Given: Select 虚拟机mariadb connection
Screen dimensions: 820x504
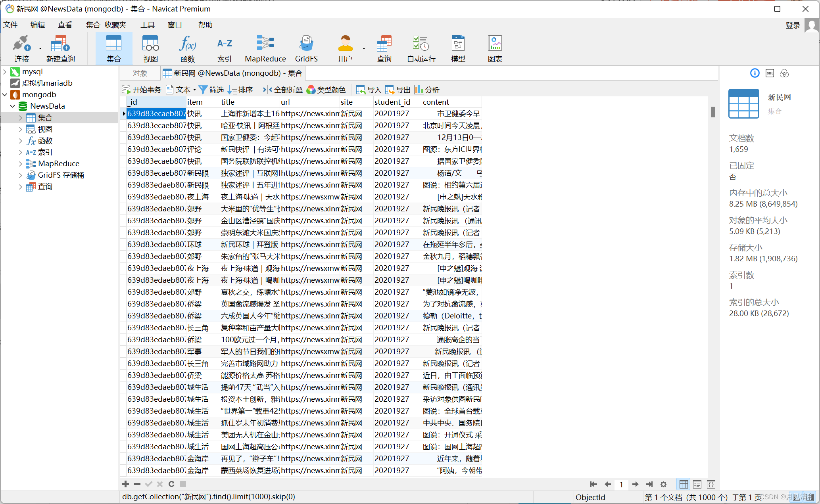Looking at the screenshot, I should [x=47, y=83].
